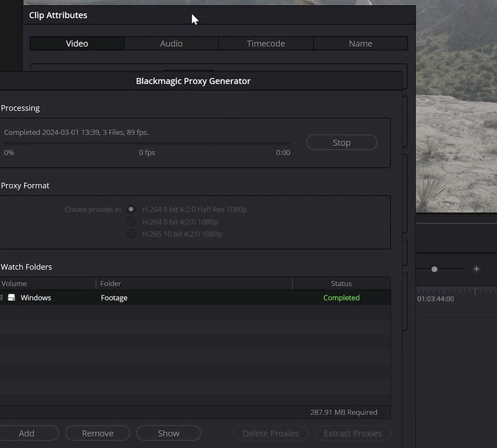Click the Volume column header
This screenshot has width=497, height=448.
(x=48, y=283)
